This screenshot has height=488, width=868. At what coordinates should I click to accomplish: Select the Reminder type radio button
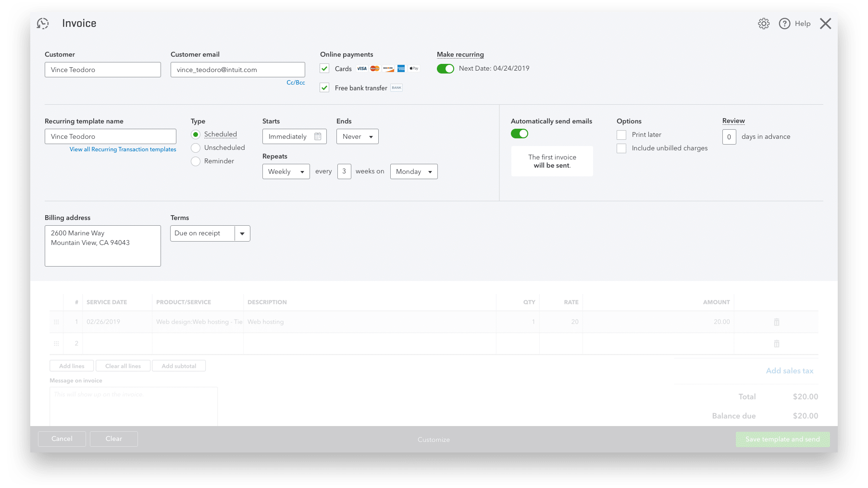tap(196, 161)
